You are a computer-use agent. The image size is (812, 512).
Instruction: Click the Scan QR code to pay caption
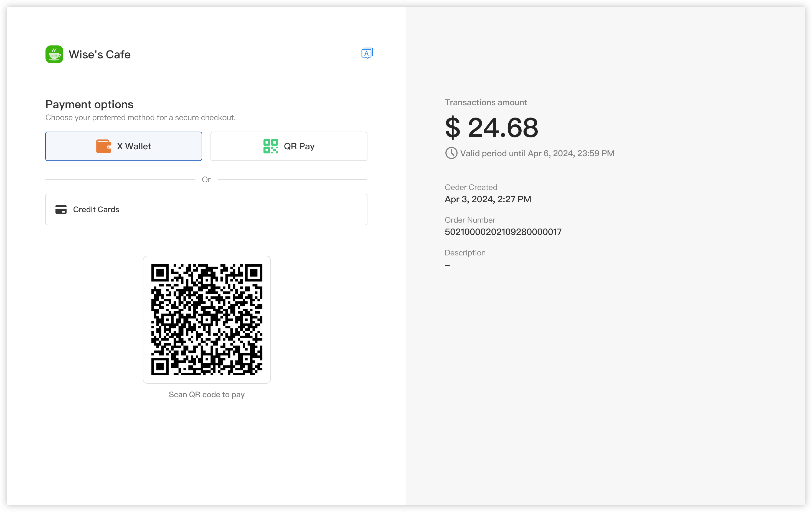(x=207, y=395)
